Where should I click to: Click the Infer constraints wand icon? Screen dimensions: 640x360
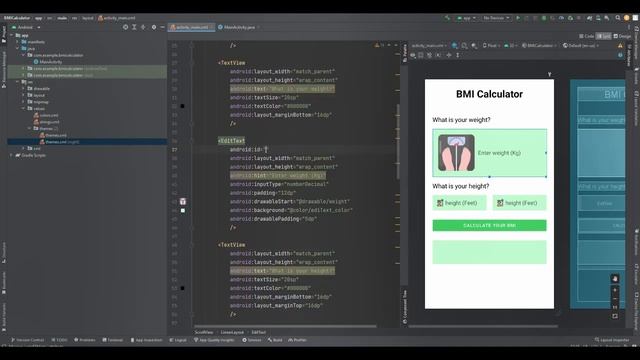[x=438, y=55]
